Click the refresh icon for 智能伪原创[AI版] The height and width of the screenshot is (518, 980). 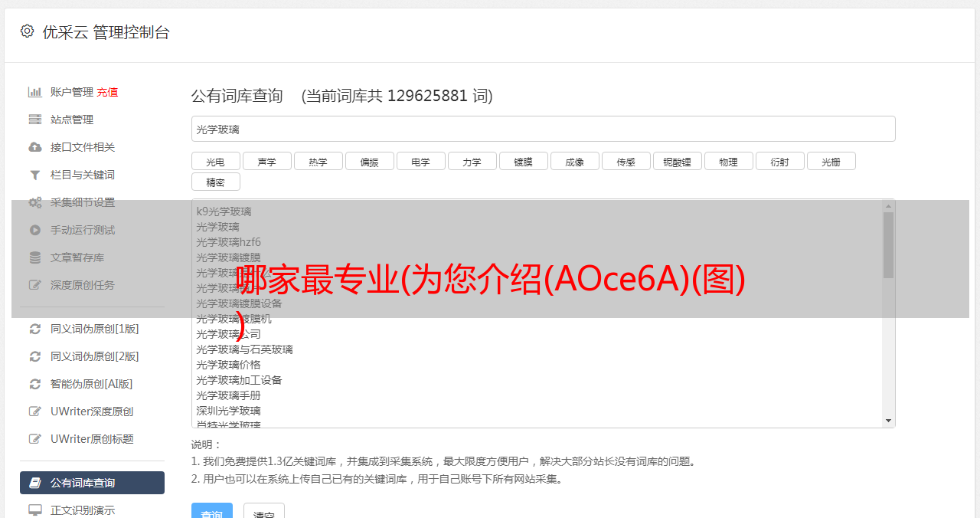point(34,384)
